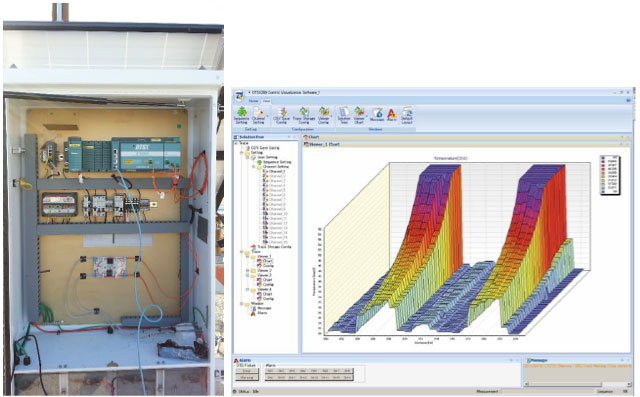
Task: Select the Viewer_1 Chart tab
Action: click(322, 144)
